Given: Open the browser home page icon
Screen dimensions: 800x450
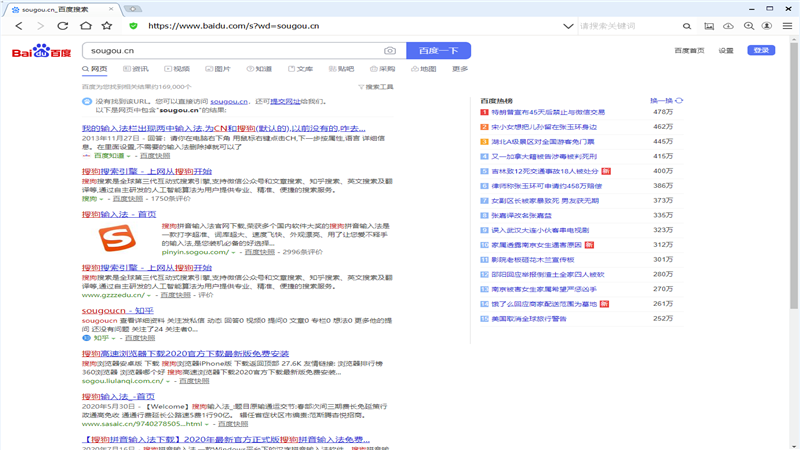Looking at the screenshot, I should (86, 26).
